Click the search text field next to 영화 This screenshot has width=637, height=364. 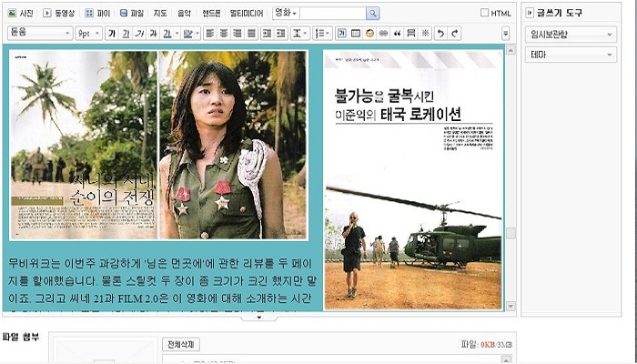click(333, 13)
